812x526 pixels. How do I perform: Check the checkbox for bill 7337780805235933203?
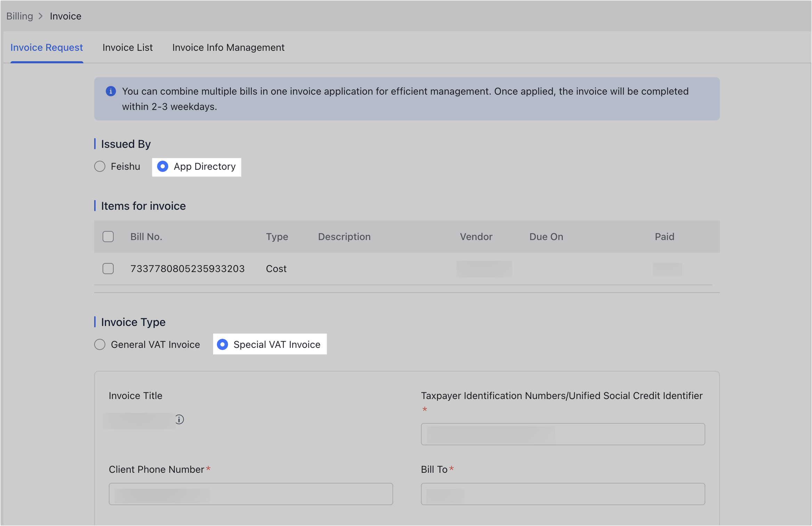click(x=108, y=268)
